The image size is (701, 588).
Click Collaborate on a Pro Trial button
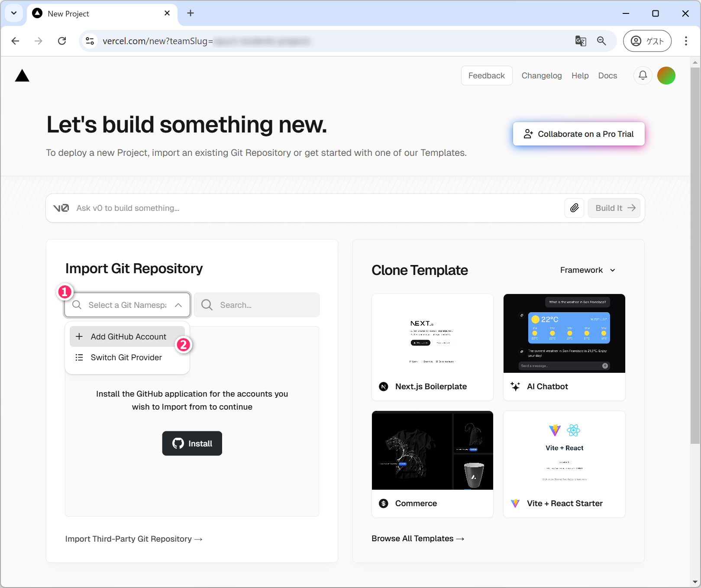point(578,134)
